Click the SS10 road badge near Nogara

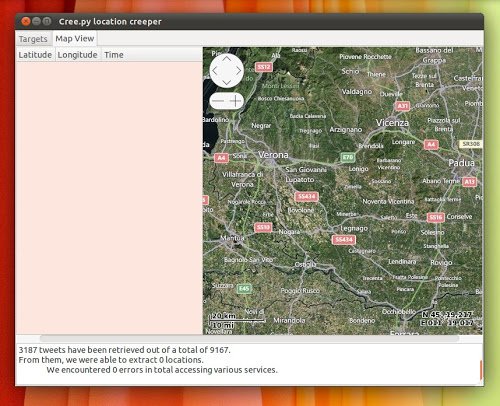point(263,227)
